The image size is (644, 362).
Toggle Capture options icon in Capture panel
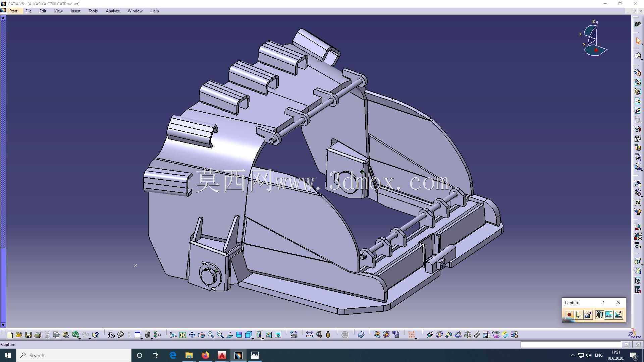tap(588, 315)
